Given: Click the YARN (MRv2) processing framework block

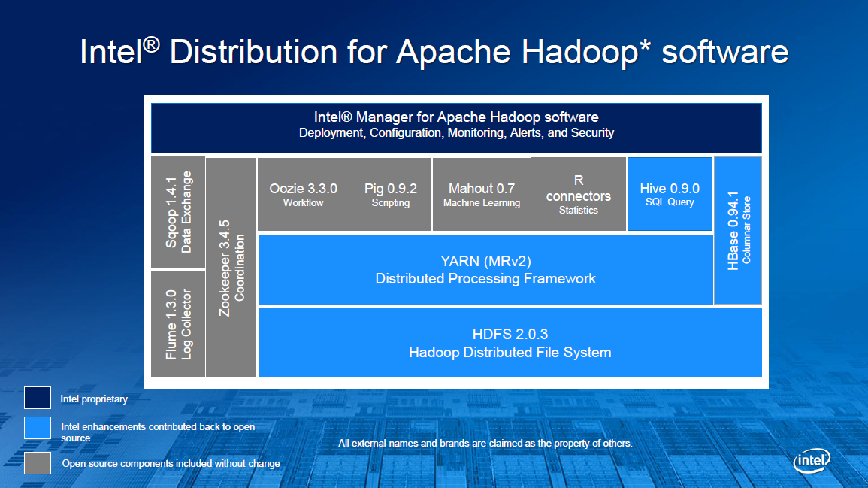Looking at the screenshot, I should [485, 270].
